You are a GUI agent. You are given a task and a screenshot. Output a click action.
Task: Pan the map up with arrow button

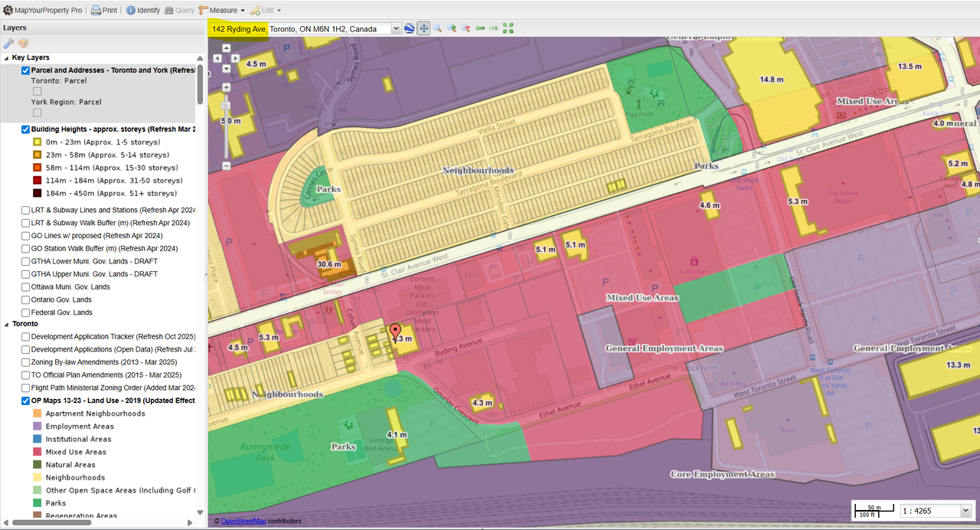click(x=227, y=47)
